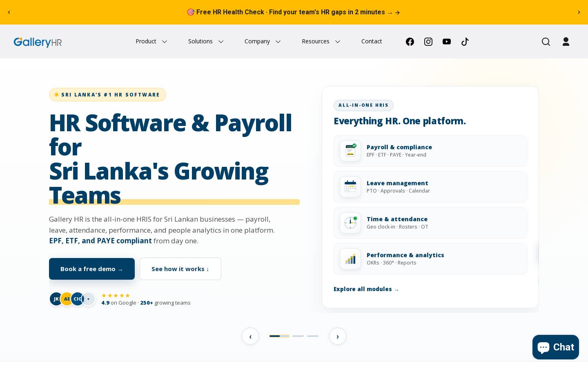This screenshot has height=368, width=588.
Task: Open the site search magnifier
Action: [x=546, y=42]
